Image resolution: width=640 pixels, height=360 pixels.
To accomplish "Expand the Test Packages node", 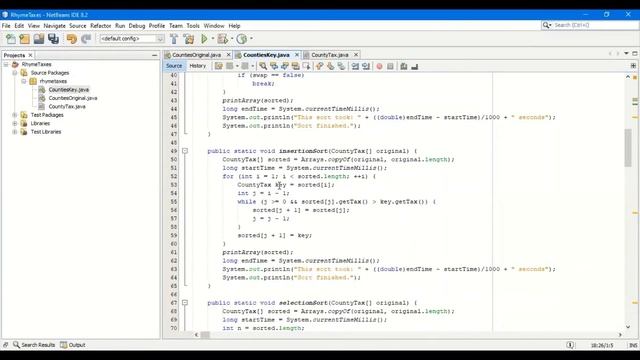I will 15,115.
